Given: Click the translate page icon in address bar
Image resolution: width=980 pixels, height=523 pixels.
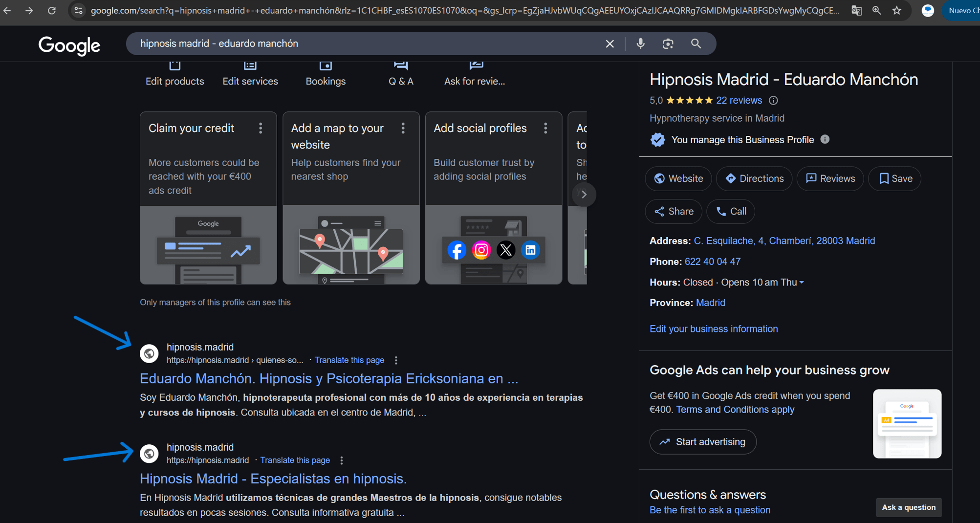Looking at the screenshot, I should 856,10.
